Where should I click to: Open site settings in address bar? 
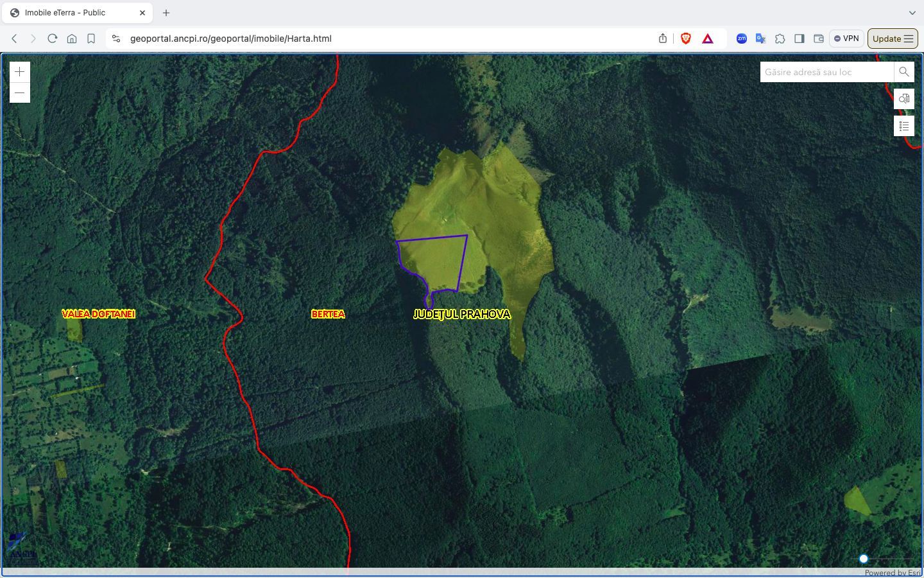coord(116,39)
